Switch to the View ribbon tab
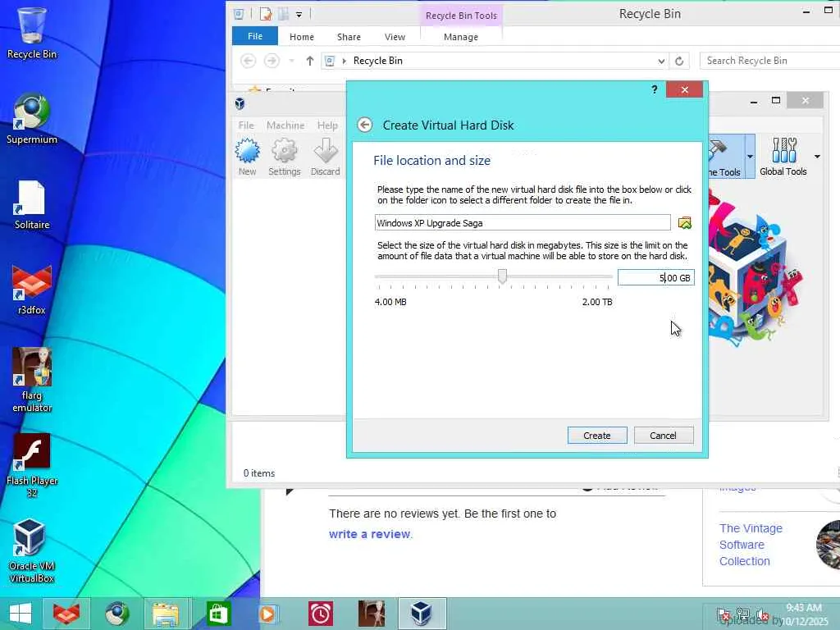 coord(395,37)
